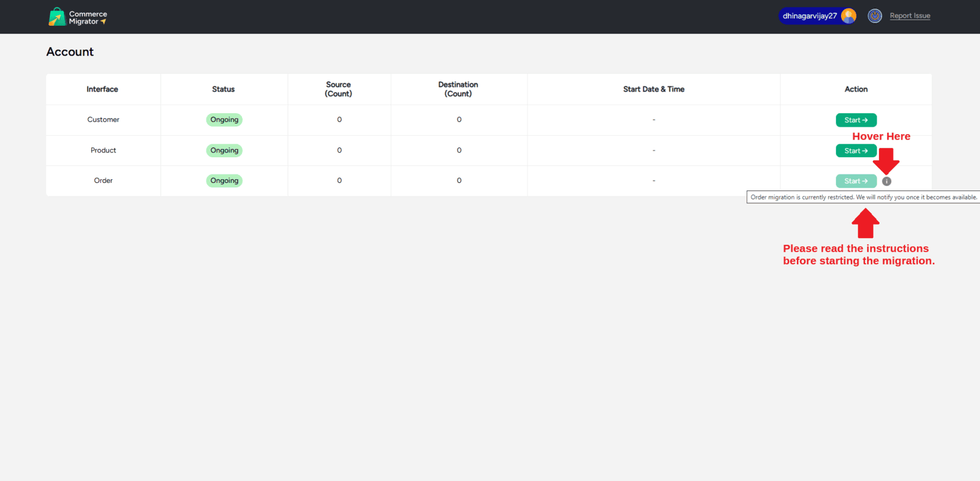Click the user avatar icon
Image resolution: width=980 pixels, height=481 pixels.
(848, 16)
